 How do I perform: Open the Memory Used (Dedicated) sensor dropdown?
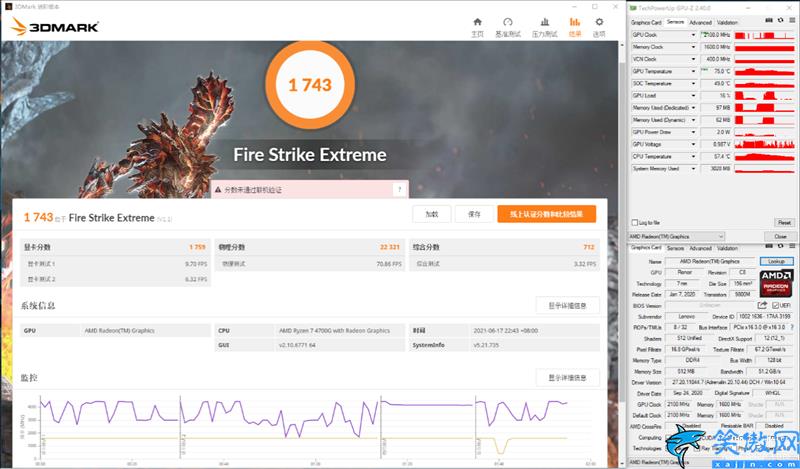[x=693, y=108]
